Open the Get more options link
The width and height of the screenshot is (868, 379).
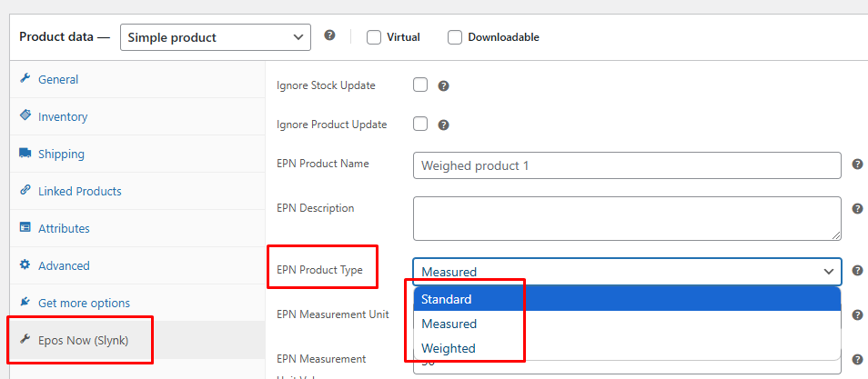(84, 303)
